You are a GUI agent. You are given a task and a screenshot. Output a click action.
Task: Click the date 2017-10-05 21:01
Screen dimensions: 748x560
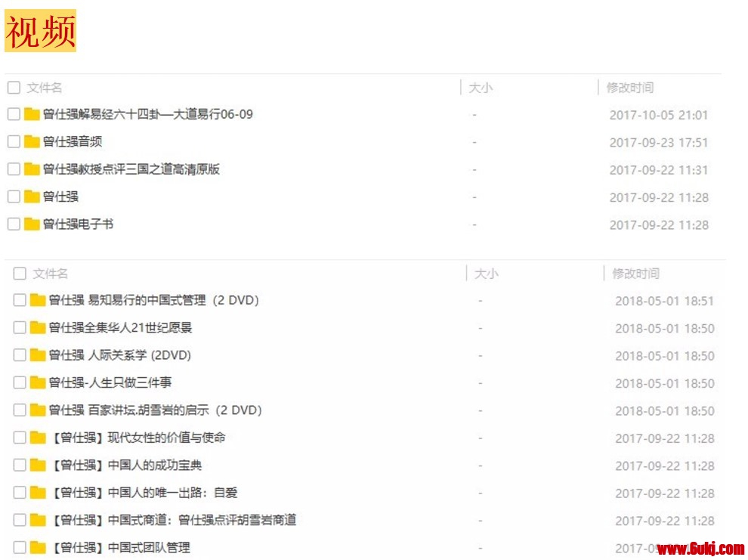pyautogui.click(x=659, y=115)
